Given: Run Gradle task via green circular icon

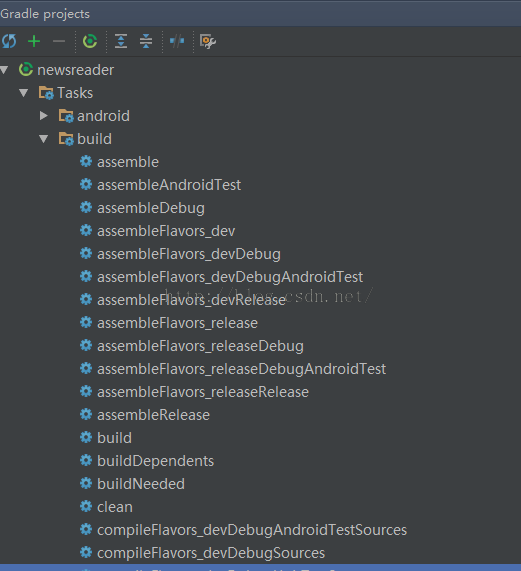Looking at the screenshot, I should coord(90,41).
